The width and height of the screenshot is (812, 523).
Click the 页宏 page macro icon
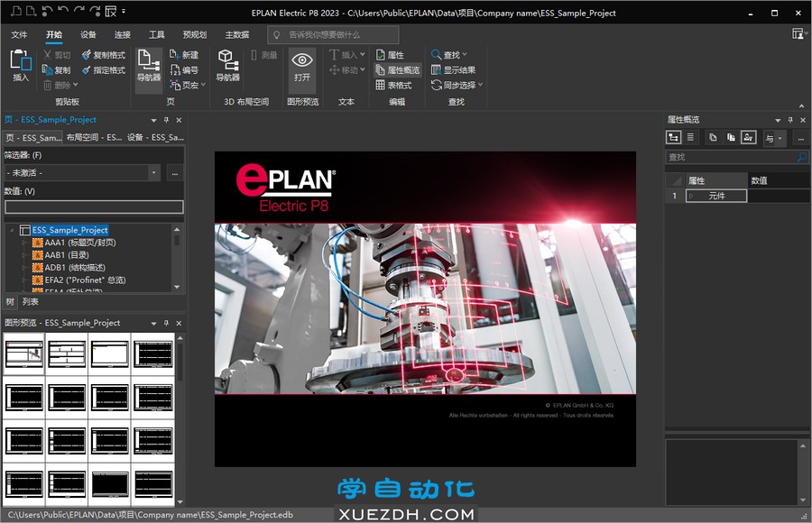tap(174, 85)
